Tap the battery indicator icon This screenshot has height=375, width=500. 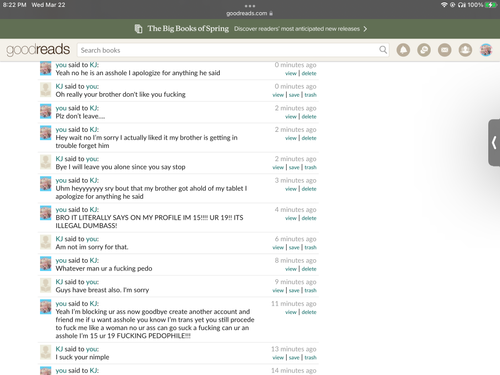click(x=491, y=5)
